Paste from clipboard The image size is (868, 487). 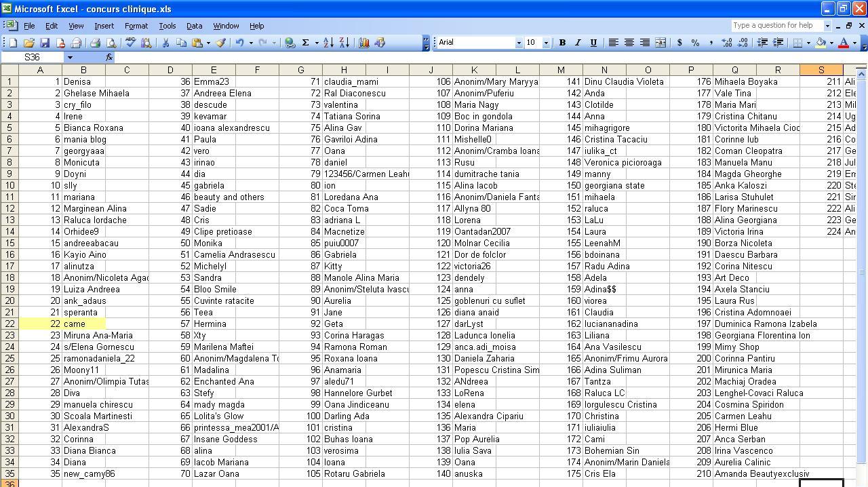tap(197, 43)
